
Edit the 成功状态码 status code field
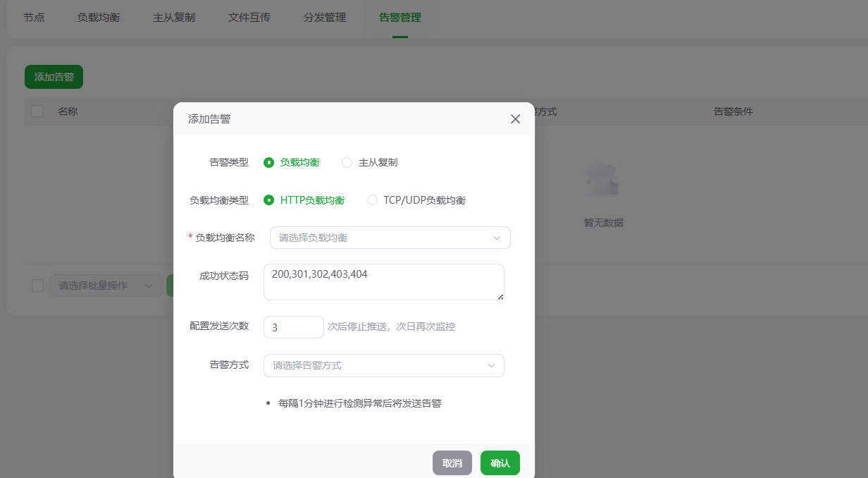pyautogui.click(x=384, y=282)
